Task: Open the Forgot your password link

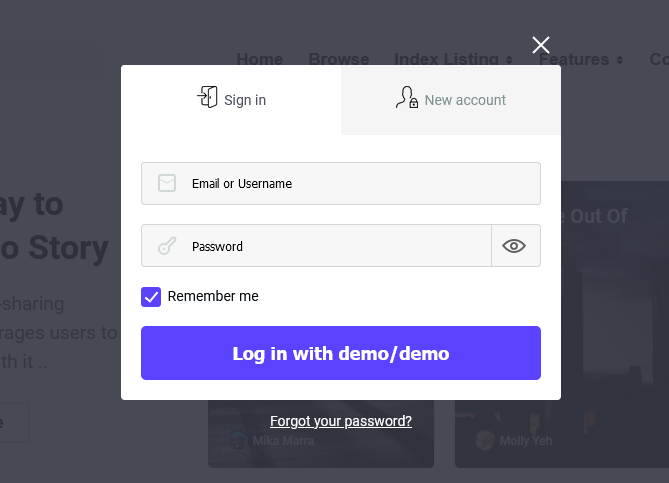Action: pos(341,421)
